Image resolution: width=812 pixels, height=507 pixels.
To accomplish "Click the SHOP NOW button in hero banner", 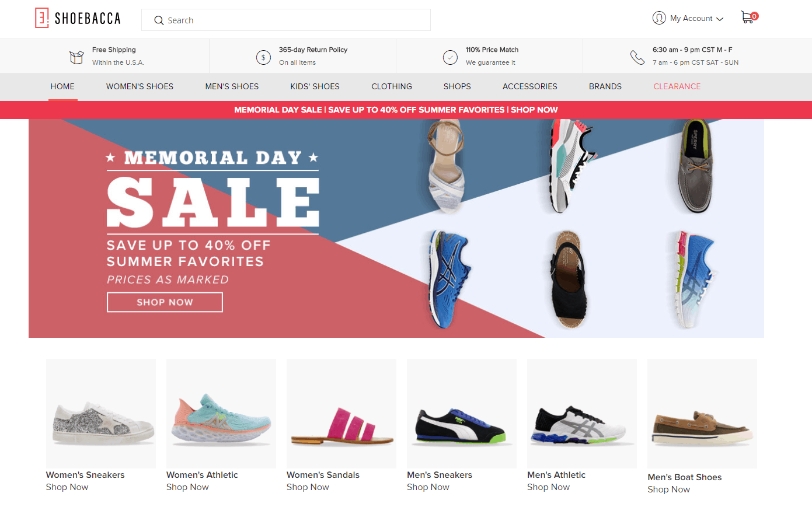I will [165, 302].
